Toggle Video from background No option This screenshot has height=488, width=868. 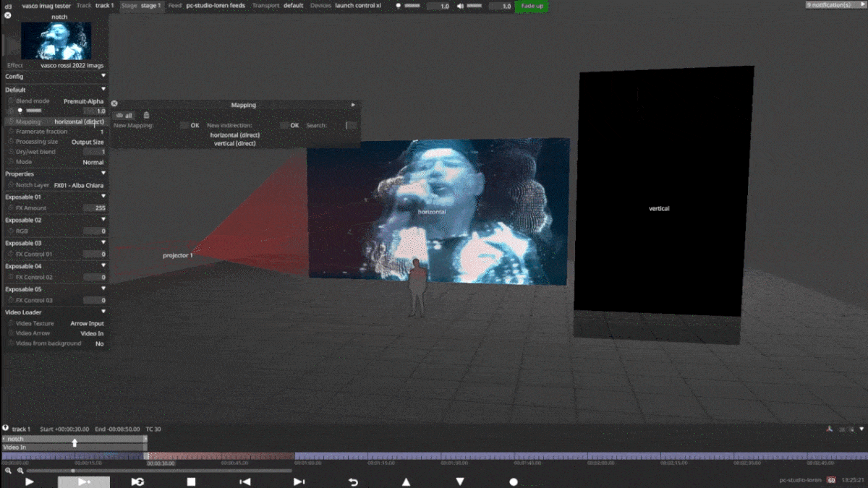[x=100, y=343]
